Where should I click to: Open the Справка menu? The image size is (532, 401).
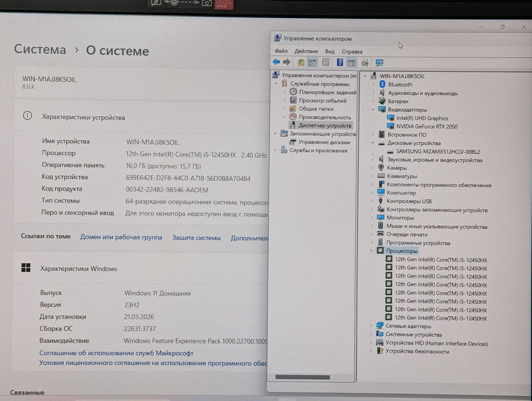coord(352,52)
